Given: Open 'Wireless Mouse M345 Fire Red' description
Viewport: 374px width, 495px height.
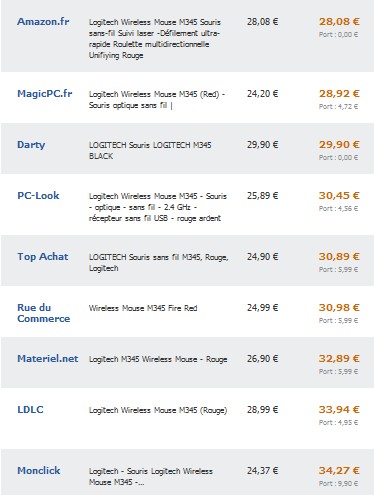Looking at the screenshot, I should (x=143, y=308).
